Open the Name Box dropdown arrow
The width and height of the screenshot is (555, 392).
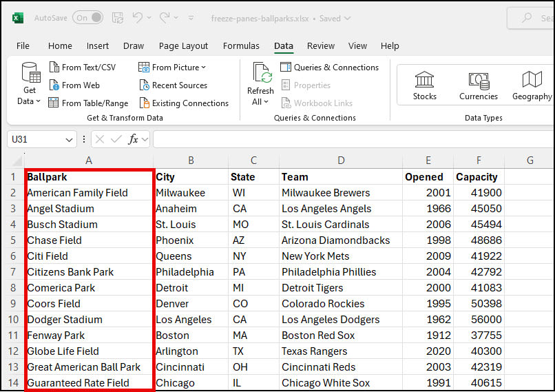[x=70, y=140]
